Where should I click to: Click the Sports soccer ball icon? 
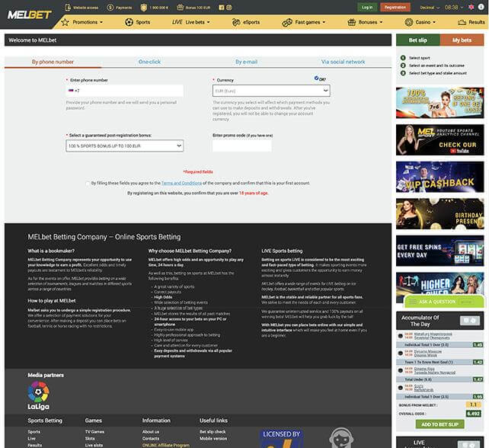point(129,22)
